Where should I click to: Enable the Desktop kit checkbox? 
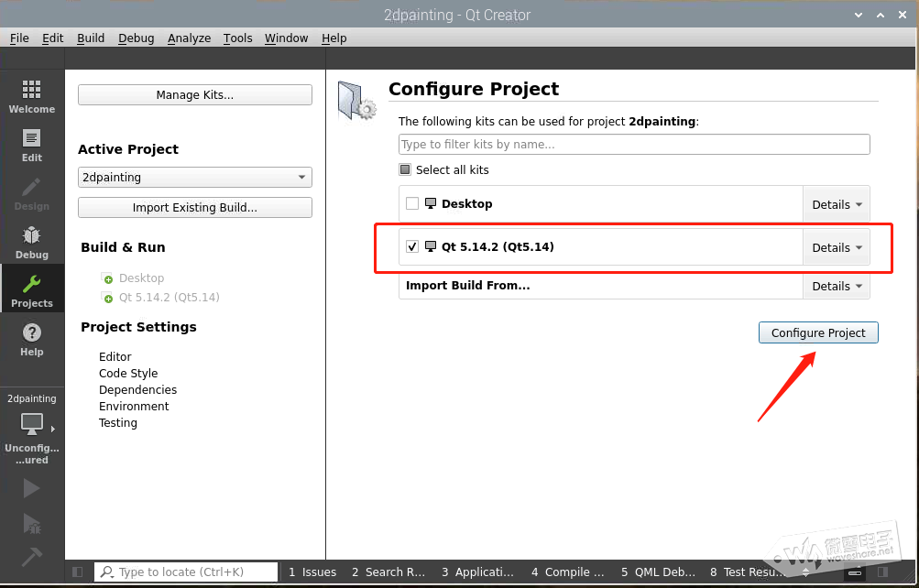[412, 204]
